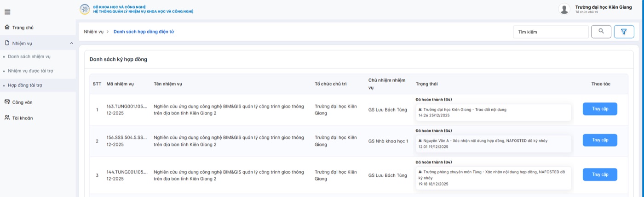Image resolution: width=644 pixels, height=197 pixels.
Task: Click Truy cập for GS Lưu Bách Tùng row 1
Action: tap(600, 109)
